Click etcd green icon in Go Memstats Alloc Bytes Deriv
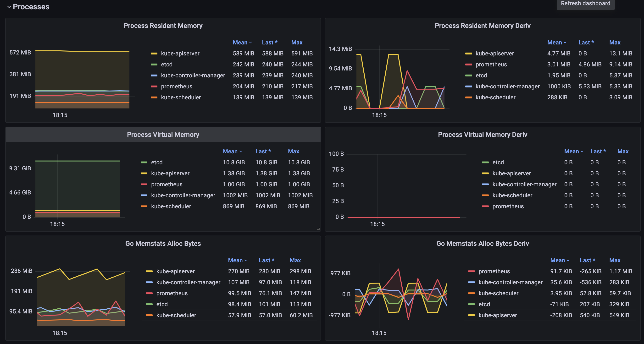The width and height of the screenshot is (644, 344). [471, 304]
